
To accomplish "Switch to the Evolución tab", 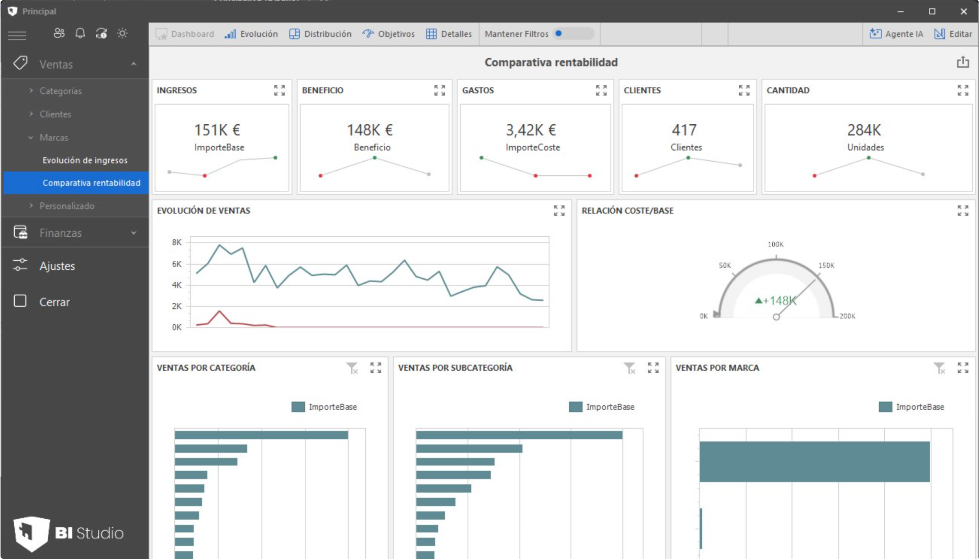I will tap(251, 34).
